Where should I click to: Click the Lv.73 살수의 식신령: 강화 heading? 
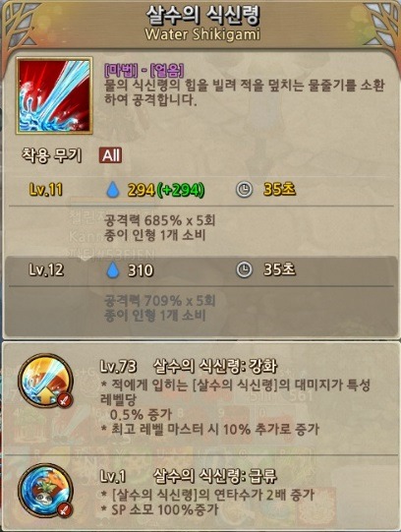click(x=189, y=366)
